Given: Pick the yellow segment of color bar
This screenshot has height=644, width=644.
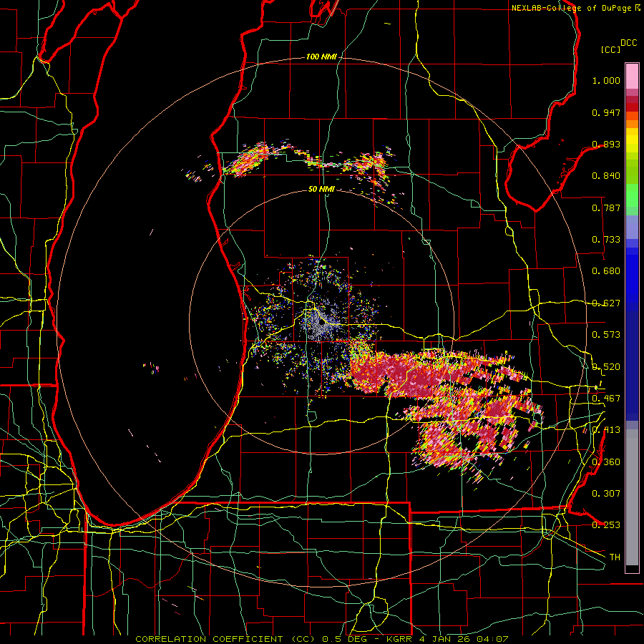Looking at the screenshot, I should (632, 141).
